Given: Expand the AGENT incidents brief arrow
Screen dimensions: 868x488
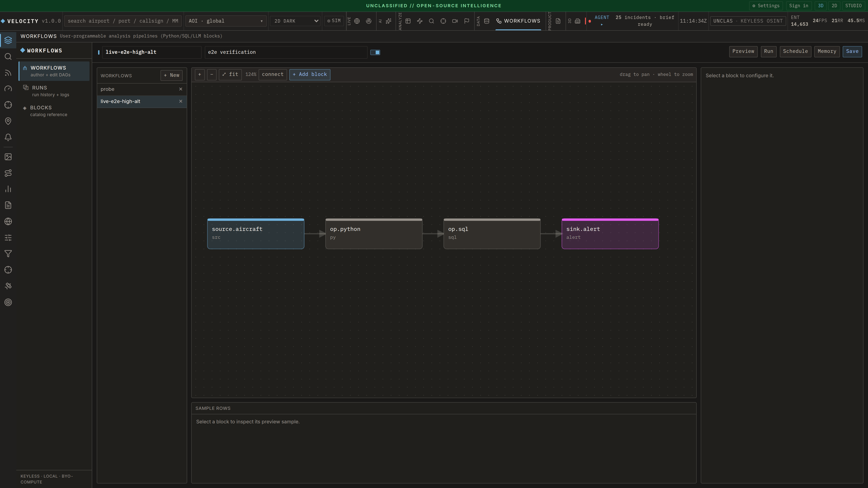Looking at the screenshot, I should point(602,25).
